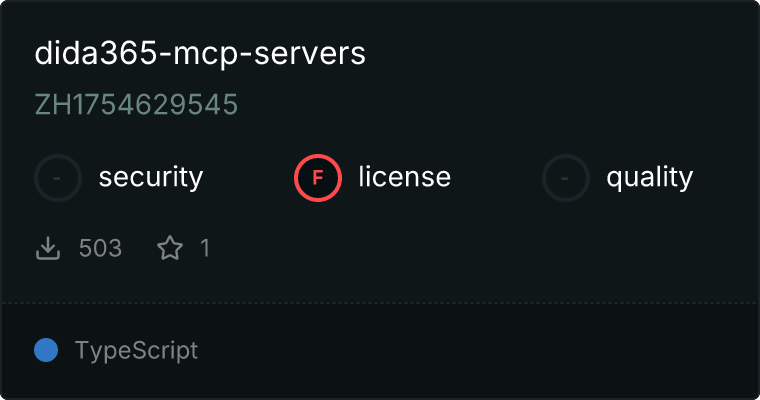Click the security grade dash circle
This screenshot has height=400, width=760.
58,178
